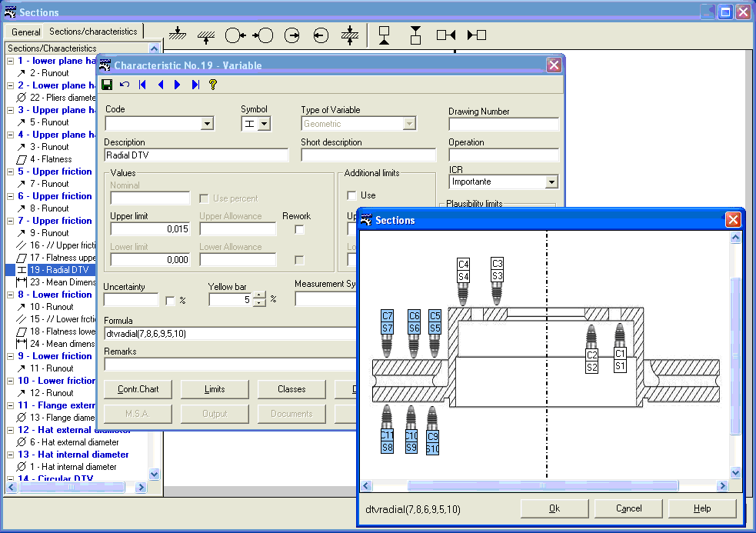The height and width of the screenshot is (533, 756).
Task: Click the Contr.Chart button
Action: pos(138,389)
